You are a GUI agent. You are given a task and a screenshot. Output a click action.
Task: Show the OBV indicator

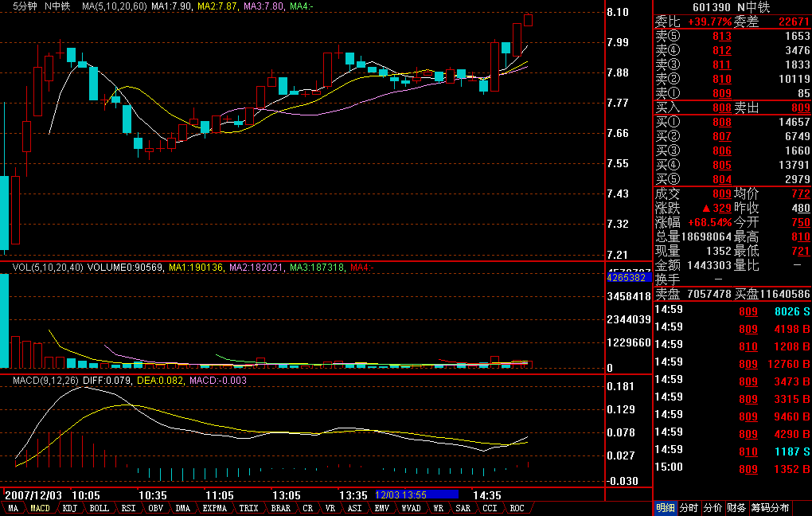[x=155, y=508]
